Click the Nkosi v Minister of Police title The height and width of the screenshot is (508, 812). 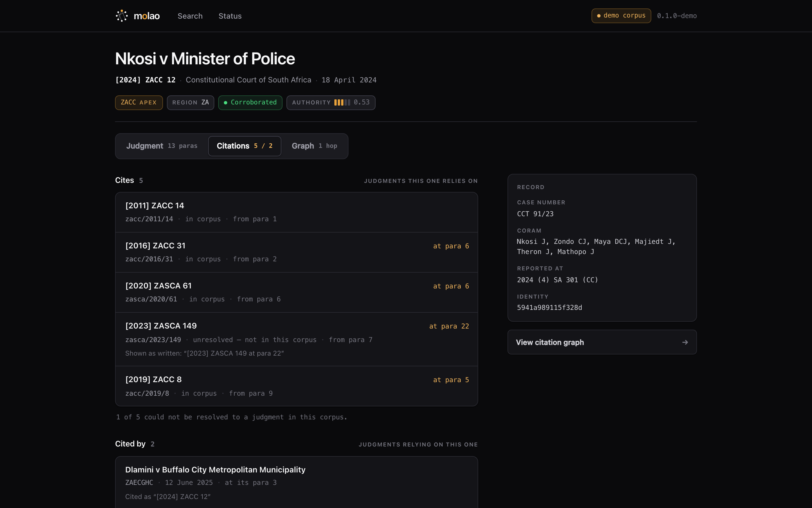pyautogui.click(x=205, y=58)
